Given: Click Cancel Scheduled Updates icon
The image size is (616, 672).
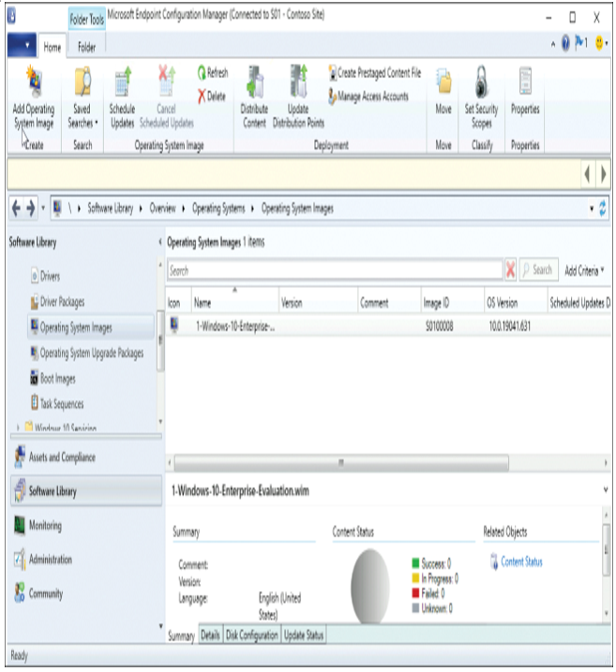Looking at the screenshot, I should click(166, 80).
